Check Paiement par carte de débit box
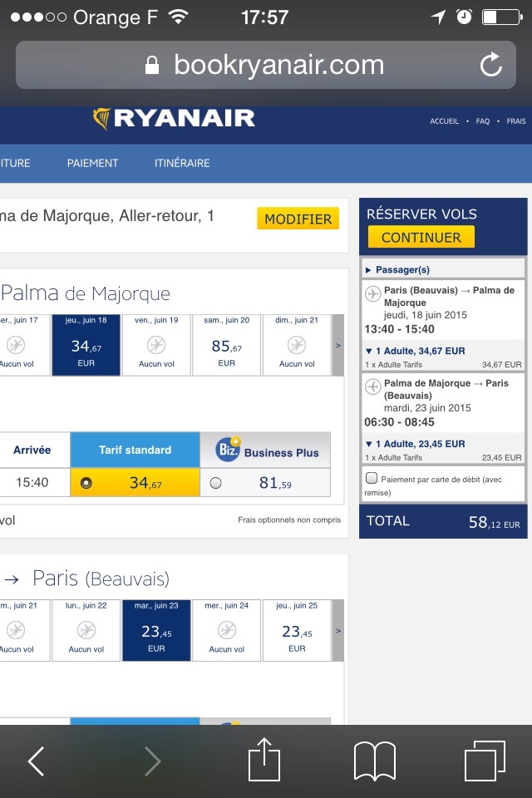Image resolution: width=532 pixels, height=798 pixels. click(372, 478)
